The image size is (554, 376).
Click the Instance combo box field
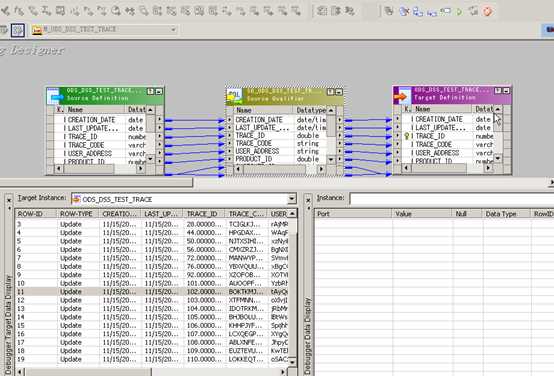coord(451,198)
